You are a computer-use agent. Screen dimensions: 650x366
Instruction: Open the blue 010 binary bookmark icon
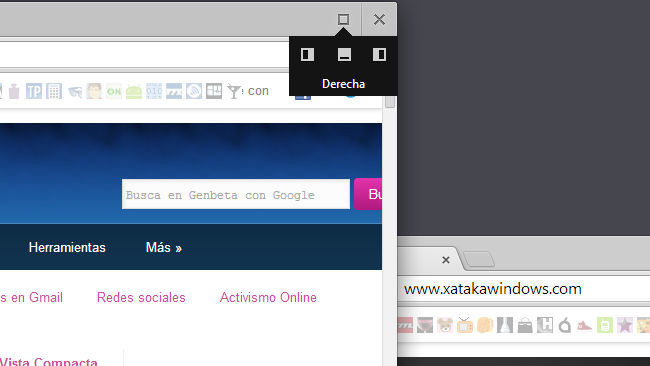coord(154,91)
